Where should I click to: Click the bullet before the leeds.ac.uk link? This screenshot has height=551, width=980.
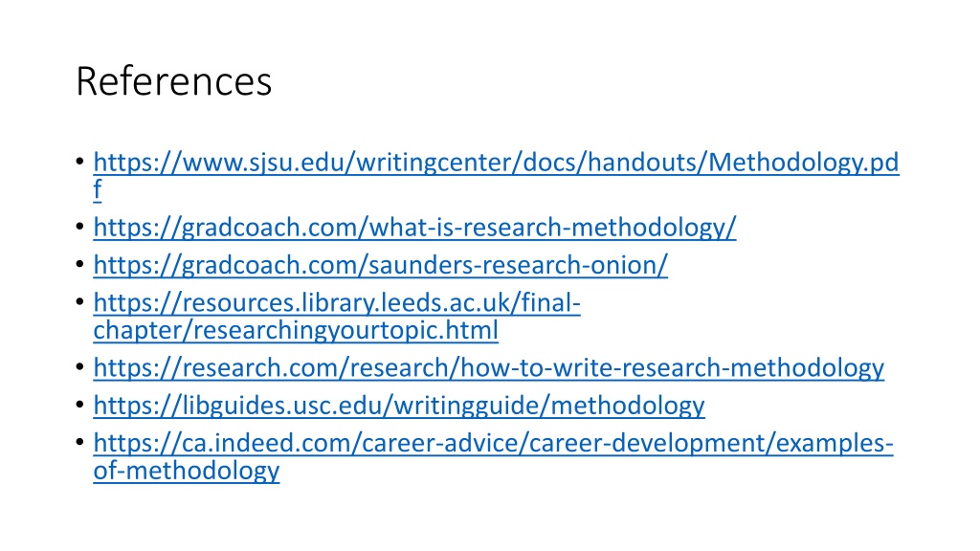click(80, 301)
